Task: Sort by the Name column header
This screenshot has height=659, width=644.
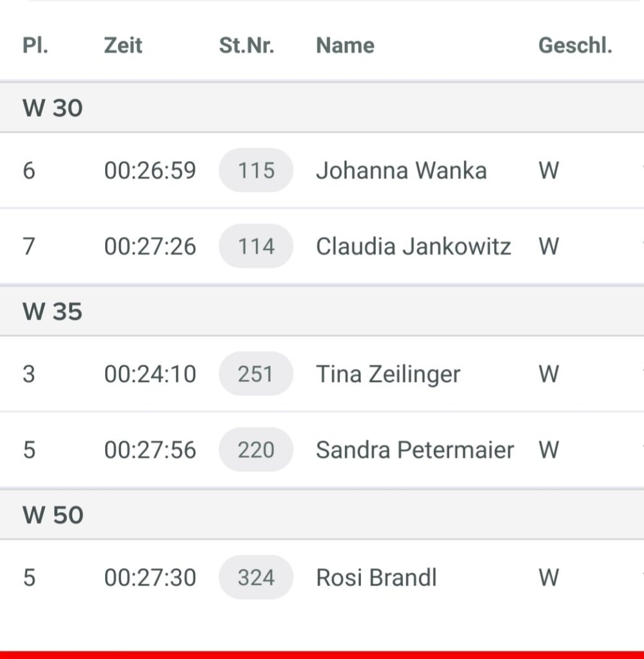Action: click(345, 46)
